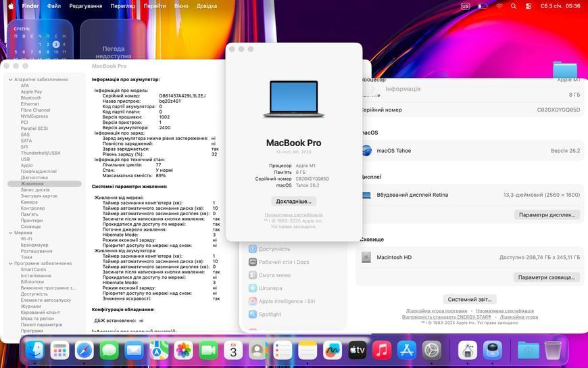Launch Safari from the Dock

click(84, 350)
